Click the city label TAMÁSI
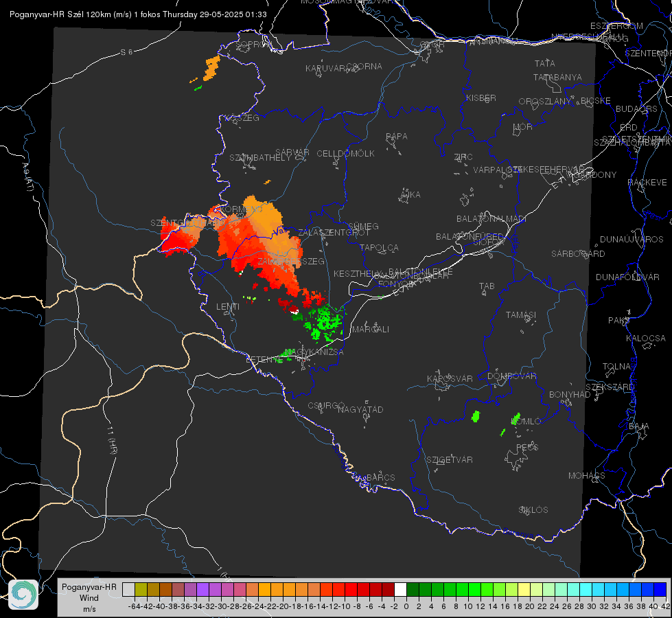Viewport: 672px width, 618px height. [x=521, y=315]
